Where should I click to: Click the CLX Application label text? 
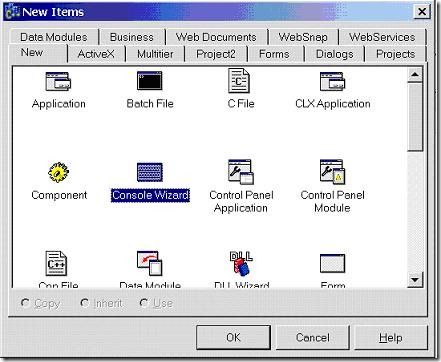point(333,104)
